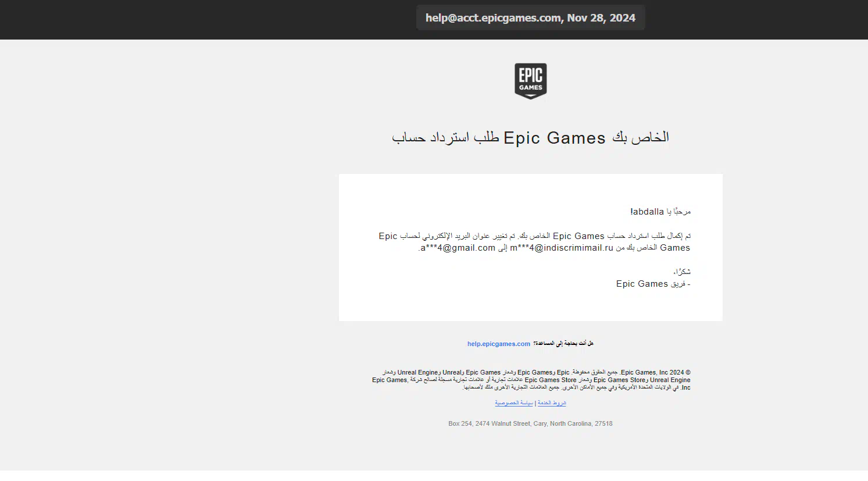
Task: Select the masked address m***4@indiscrimimail.ru
Action: (562, 248)
